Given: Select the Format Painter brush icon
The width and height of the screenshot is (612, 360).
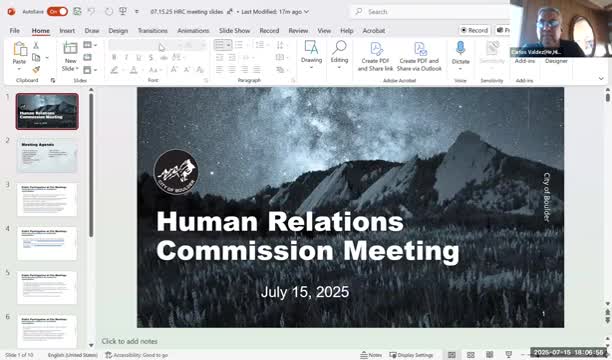Looking at the screenshot, I should [x=36, y=70].
